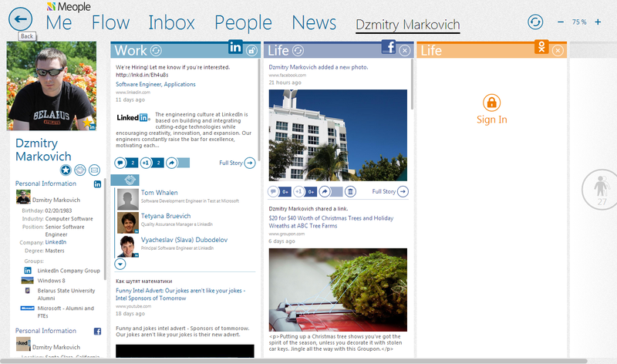
Task: Open the white building photo in Life feed
Action: coord(338,136)
